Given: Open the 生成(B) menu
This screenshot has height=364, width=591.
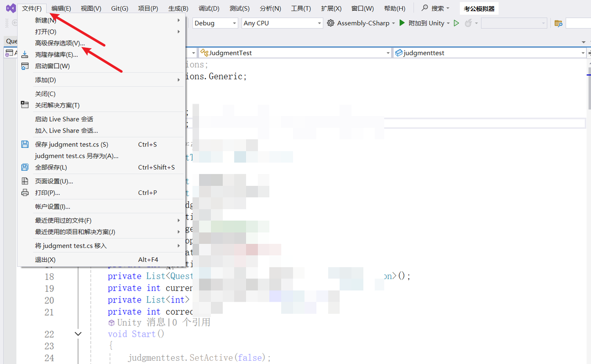Looking at the screenshot, I should point(178,9).
